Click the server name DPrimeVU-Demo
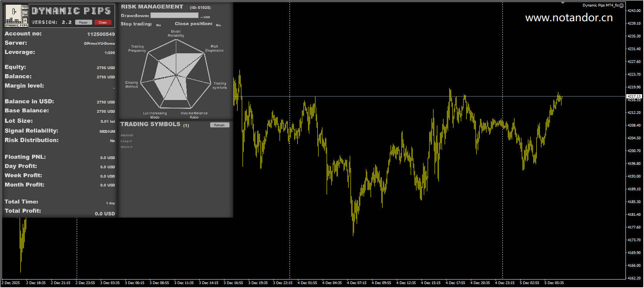This screenshot has width=644, height=288. (99, 44)
